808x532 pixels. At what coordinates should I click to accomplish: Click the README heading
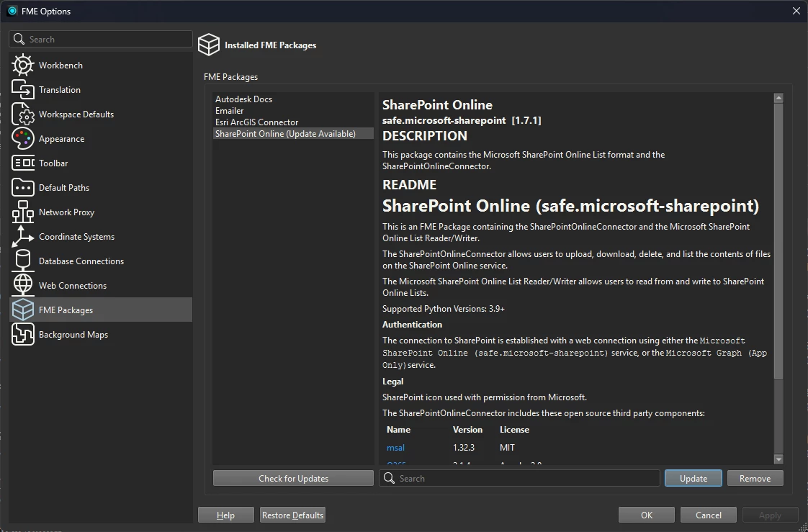coord(409,184)
